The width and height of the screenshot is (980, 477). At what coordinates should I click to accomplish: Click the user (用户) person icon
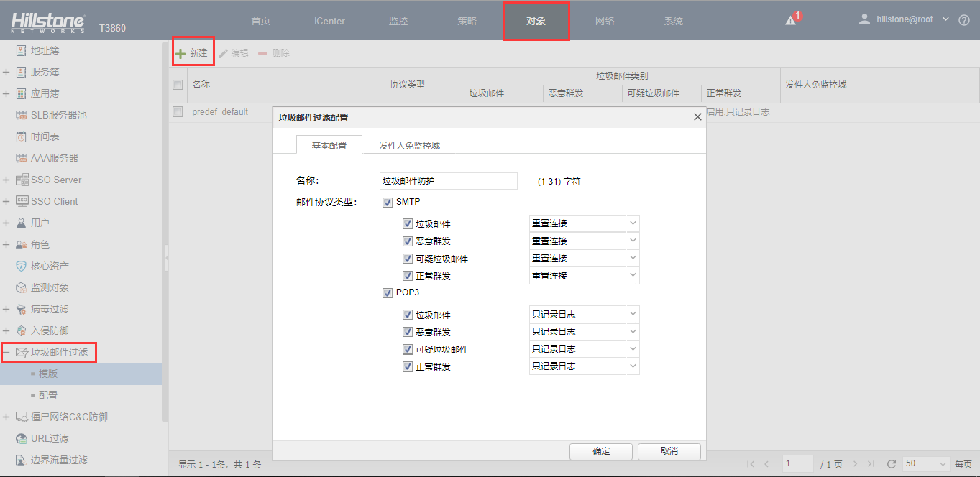click(22, 223)
